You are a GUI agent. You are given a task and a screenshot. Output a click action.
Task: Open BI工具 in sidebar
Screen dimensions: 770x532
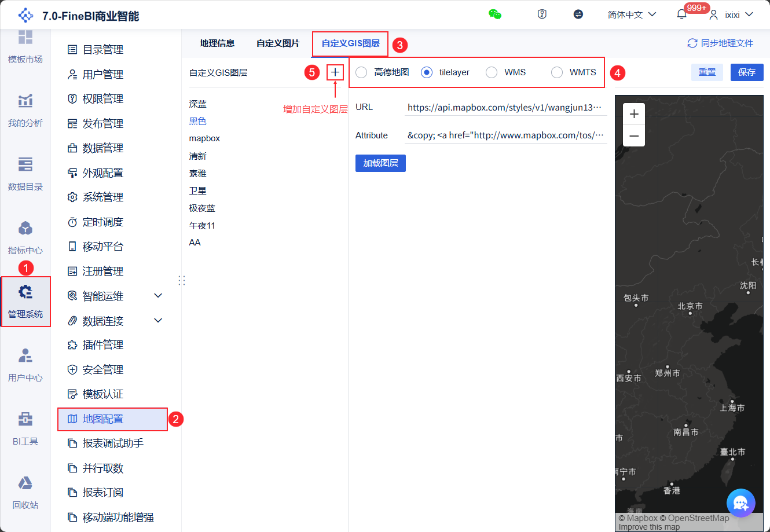[x=25, y=428]
